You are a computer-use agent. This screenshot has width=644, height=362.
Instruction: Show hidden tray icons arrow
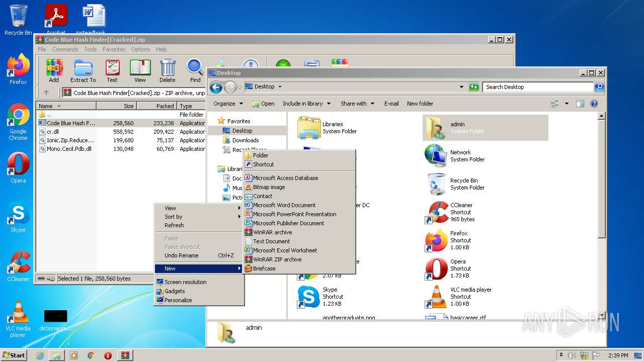pyautogui.click(x=561, y=355)
